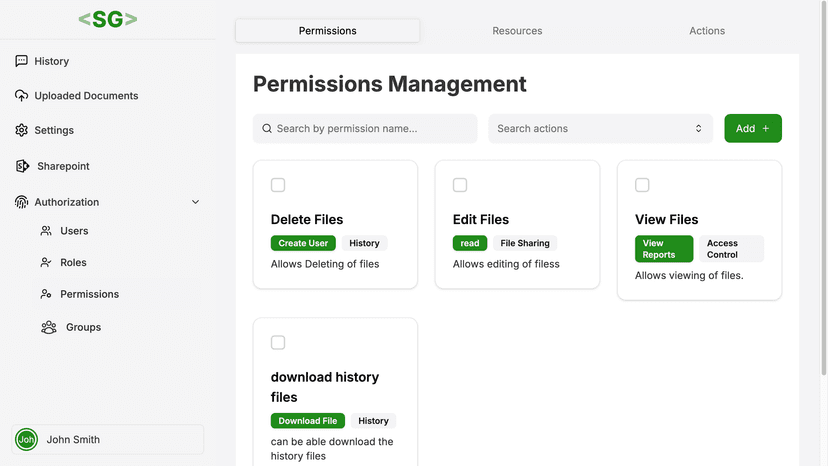Click the Create User tag
The width and height of the screenshot is (828, 466).
[x=303, y=243]
